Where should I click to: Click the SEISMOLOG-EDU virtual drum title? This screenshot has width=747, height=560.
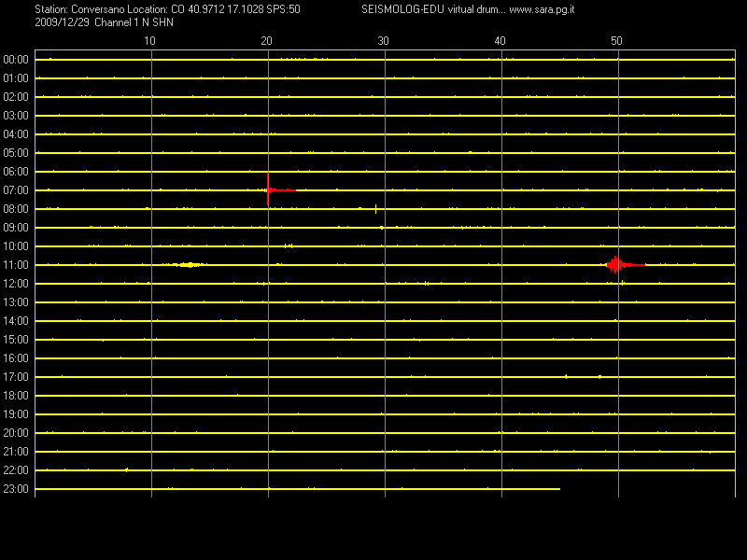point(433,9)
